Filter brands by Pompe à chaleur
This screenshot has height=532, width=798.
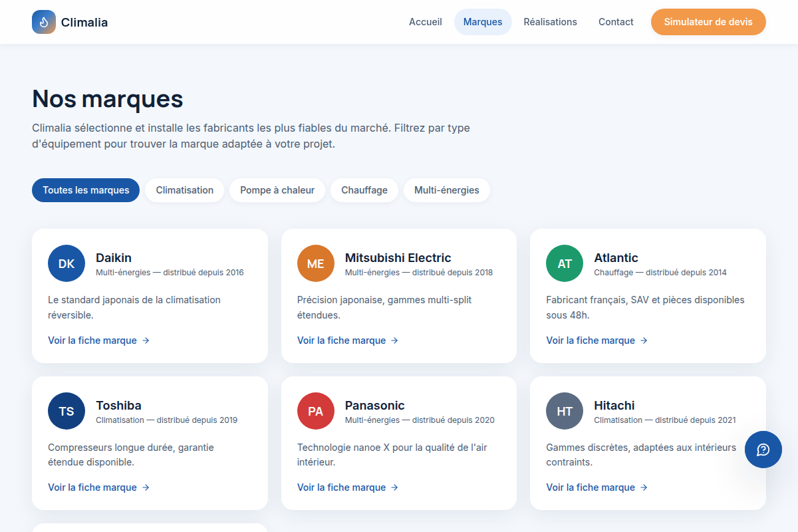pyautogui.click(x=277, y=190)
